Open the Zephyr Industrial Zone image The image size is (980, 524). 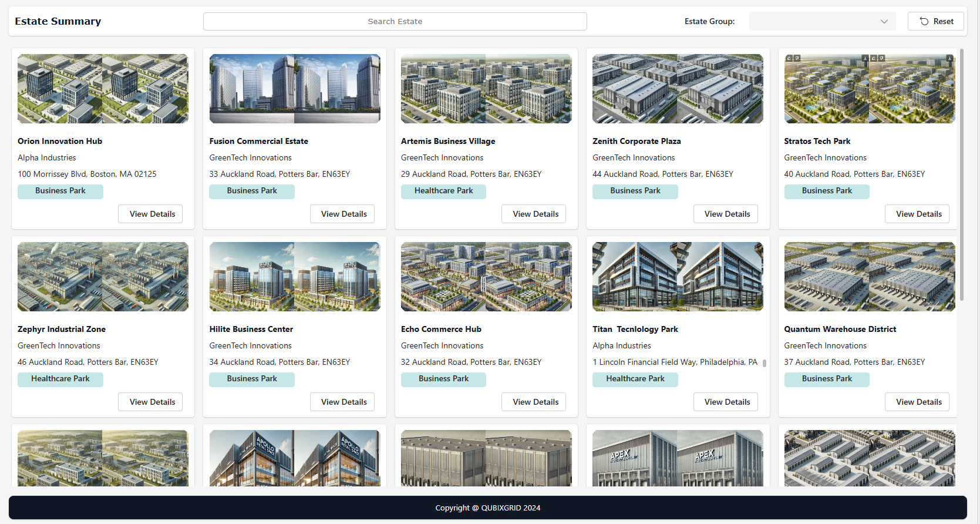(x=103, y=277)
